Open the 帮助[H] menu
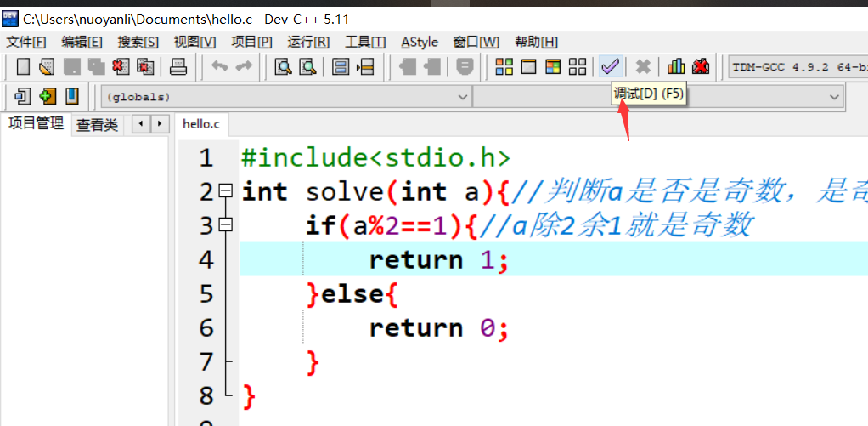Viewport: 868px width, 426px height. click(x=536, y=43)
